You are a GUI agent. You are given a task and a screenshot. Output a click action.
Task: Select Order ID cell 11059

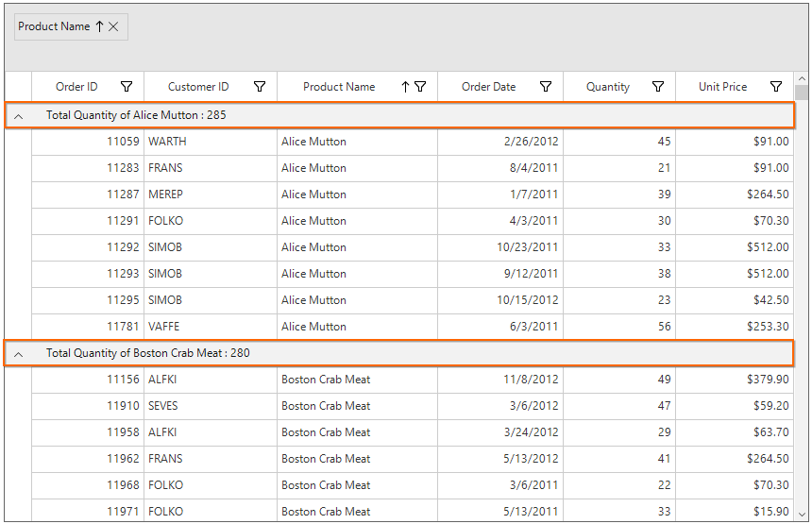tap(88, 142)
